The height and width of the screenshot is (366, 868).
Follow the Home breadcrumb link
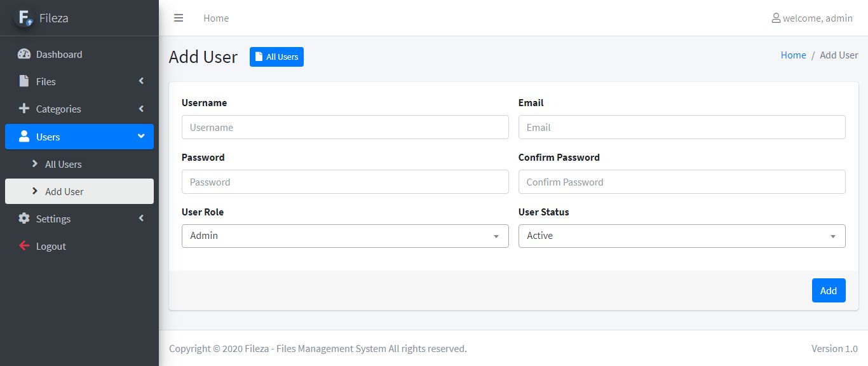click(x=793, y=55)
